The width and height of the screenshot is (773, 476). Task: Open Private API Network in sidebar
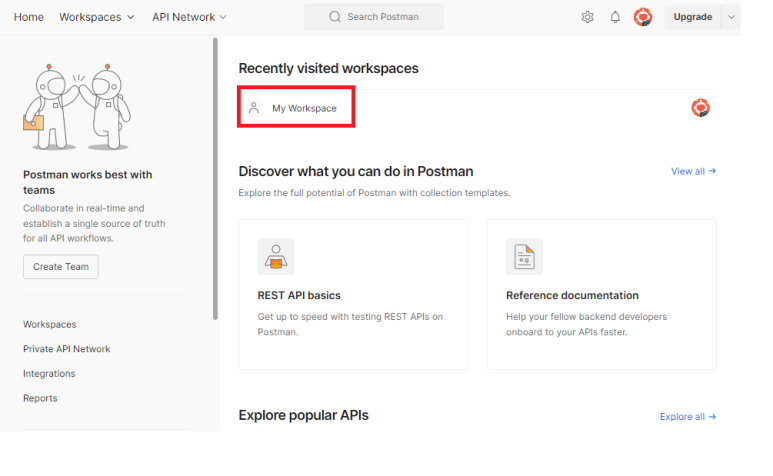(67, 349)
